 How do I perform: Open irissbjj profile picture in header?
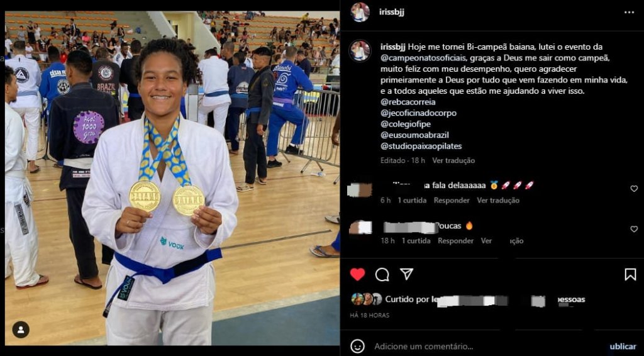click(360, 13)
